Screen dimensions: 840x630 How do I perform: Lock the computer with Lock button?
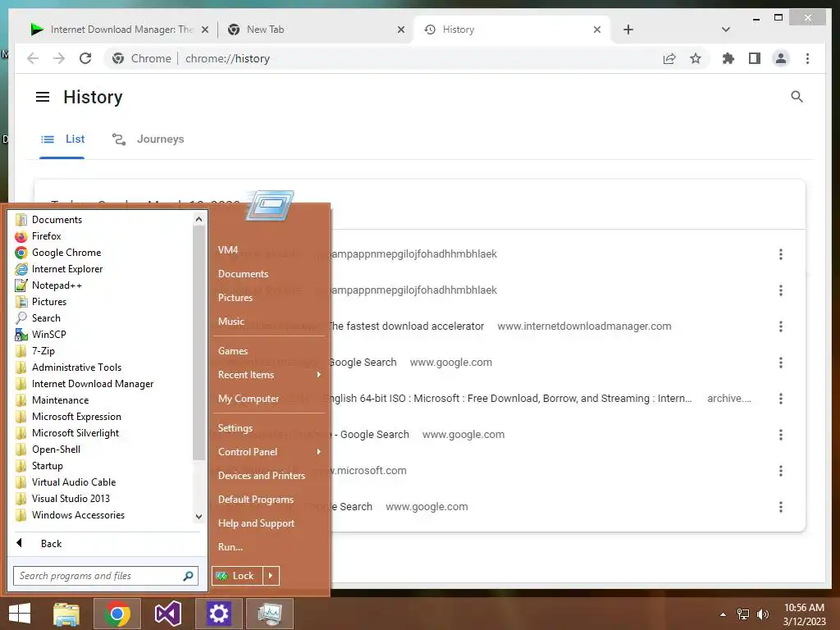(x=237, y=576)
